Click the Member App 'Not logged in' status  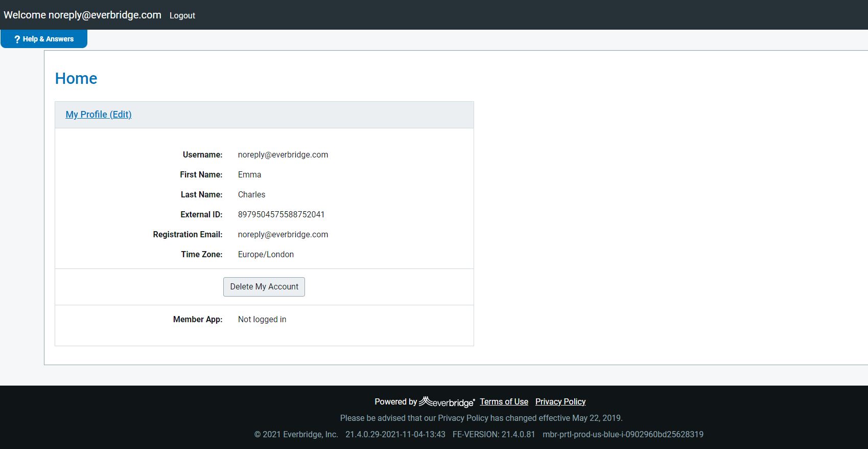tap(262, 320)
